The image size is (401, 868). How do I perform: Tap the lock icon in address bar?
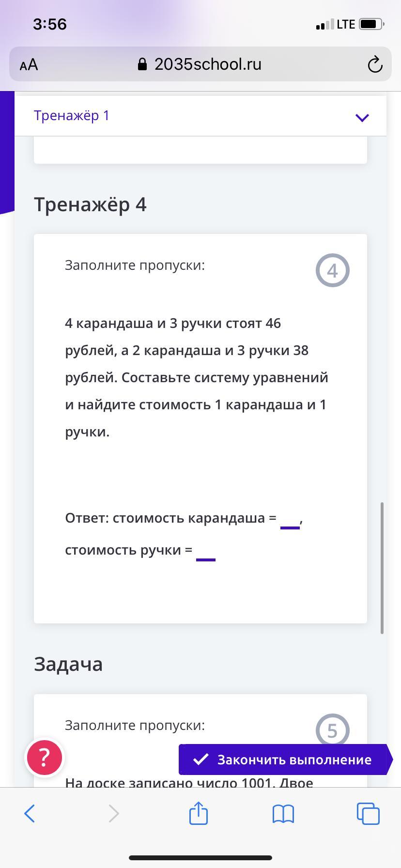[x=142, y=64]
